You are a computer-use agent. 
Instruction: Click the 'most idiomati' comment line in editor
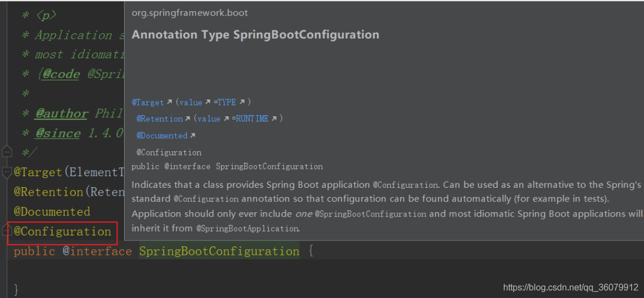click(x=73, y=55)
